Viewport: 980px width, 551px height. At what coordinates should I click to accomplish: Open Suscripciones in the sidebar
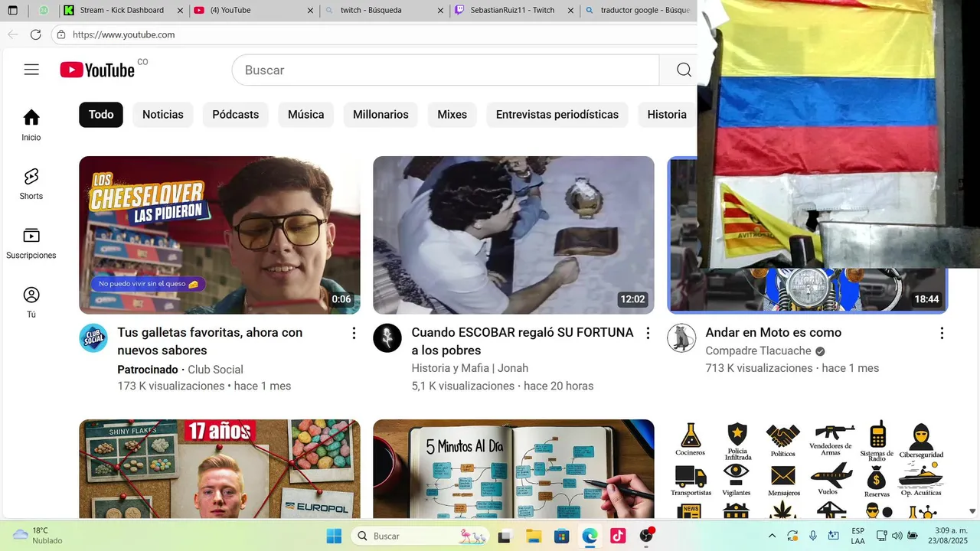[x=31, y=243]
